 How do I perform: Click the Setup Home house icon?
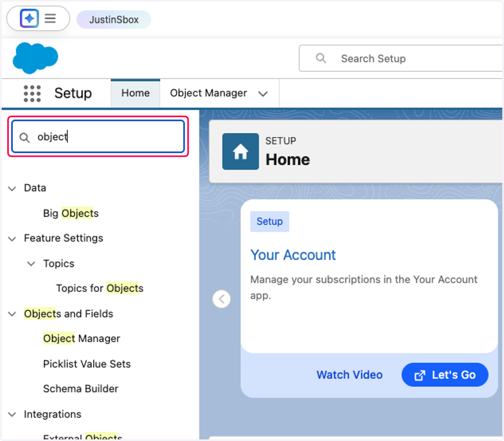(x=241, y=151)
